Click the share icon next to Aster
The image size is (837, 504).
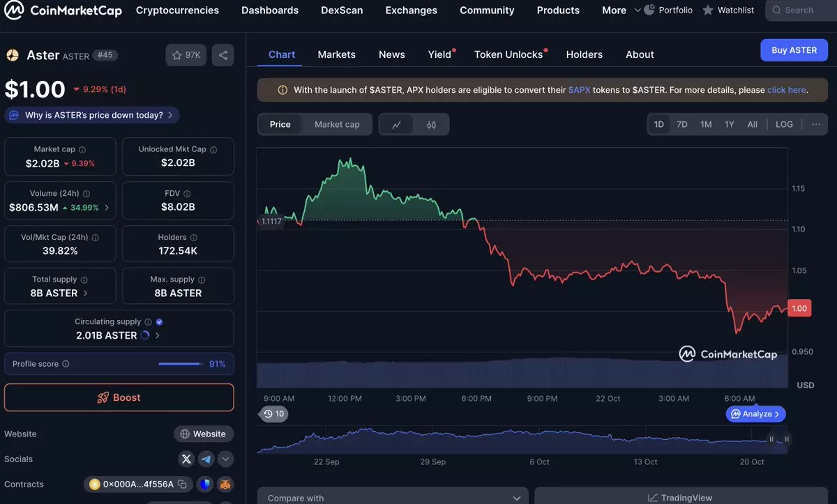pyautogui.click(x=223, y=55)
